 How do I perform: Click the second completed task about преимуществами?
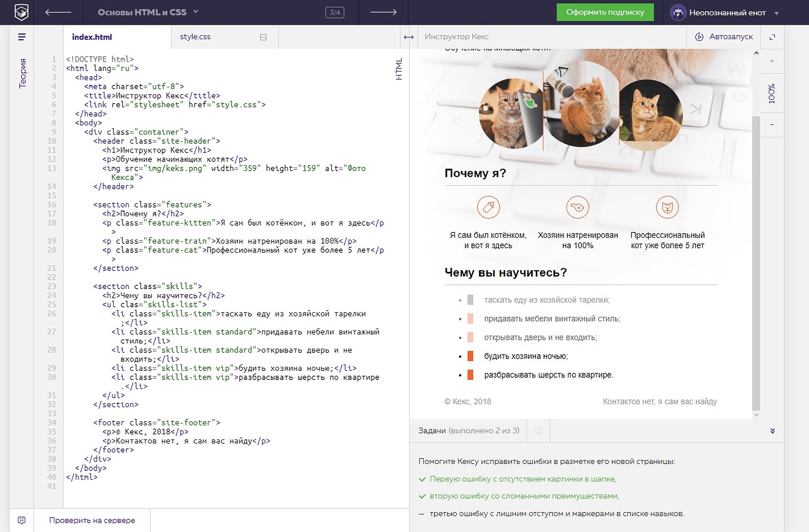coord(524,496)
